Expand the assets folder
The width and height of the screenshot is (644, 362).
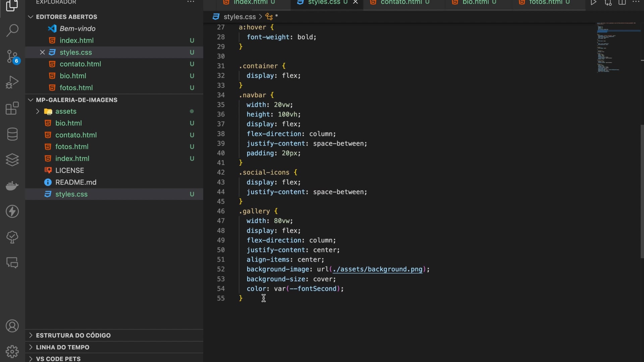pyautogui.click(x=38, y=111)
